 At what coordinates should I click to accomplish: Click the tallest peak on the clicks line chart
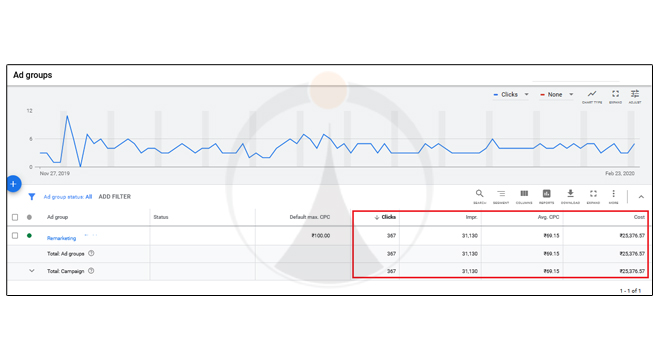pyautogui.click(x=67, y=116)
